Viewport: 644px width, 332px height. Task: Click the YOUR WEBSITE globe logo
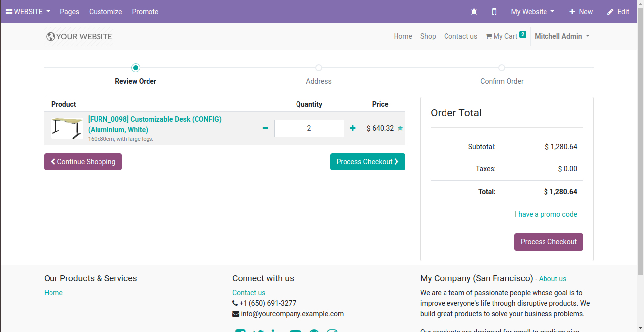click(x=79, y=36)
